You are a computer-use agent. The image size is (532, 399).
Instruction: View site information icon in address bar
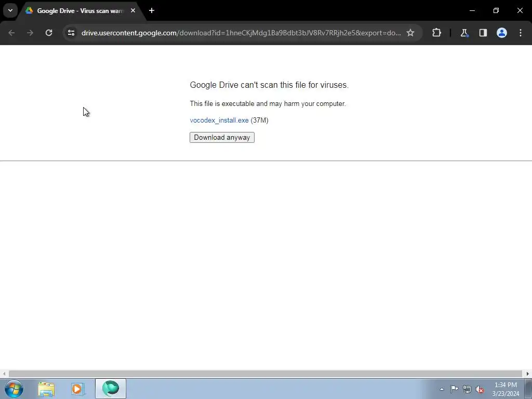71,33
